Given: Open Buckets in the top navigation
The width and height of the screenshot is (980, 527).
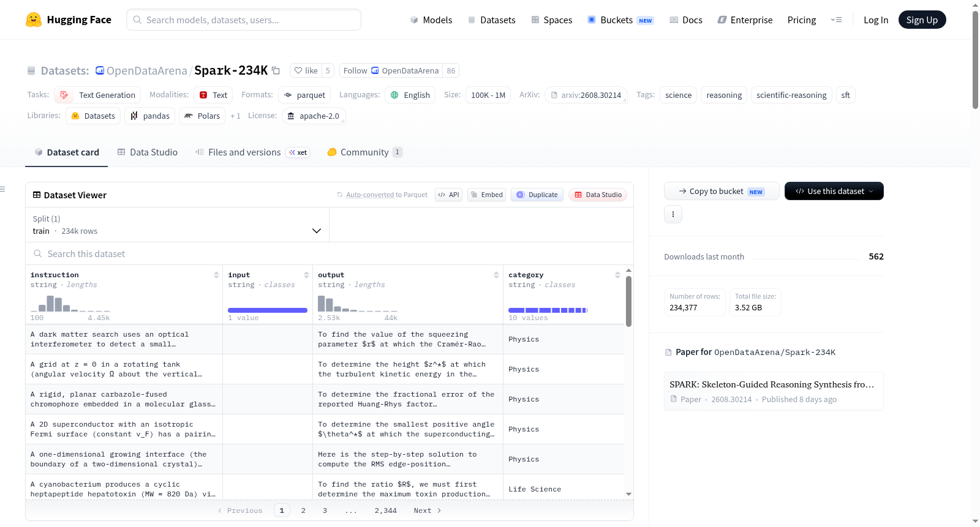Looking at the screenshot, I should coord(620,20).
